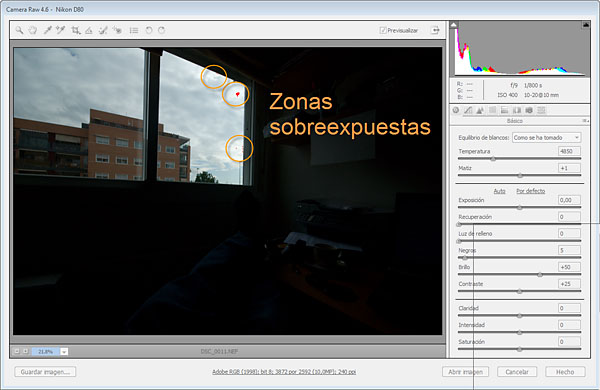Open the Básico panel tab
The width and height of the screenshot is (600, 390).
[456, 110]
